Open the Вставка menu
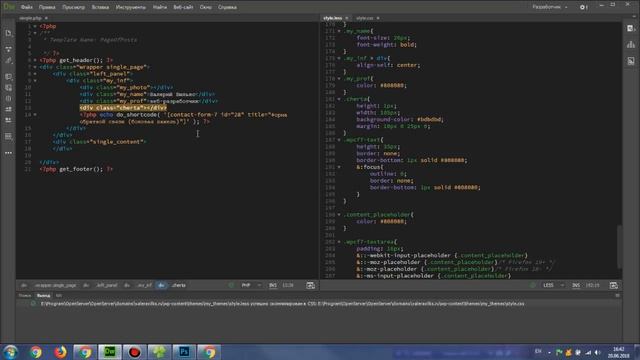This screenshot has width=640, height=360. click(100, 7)
